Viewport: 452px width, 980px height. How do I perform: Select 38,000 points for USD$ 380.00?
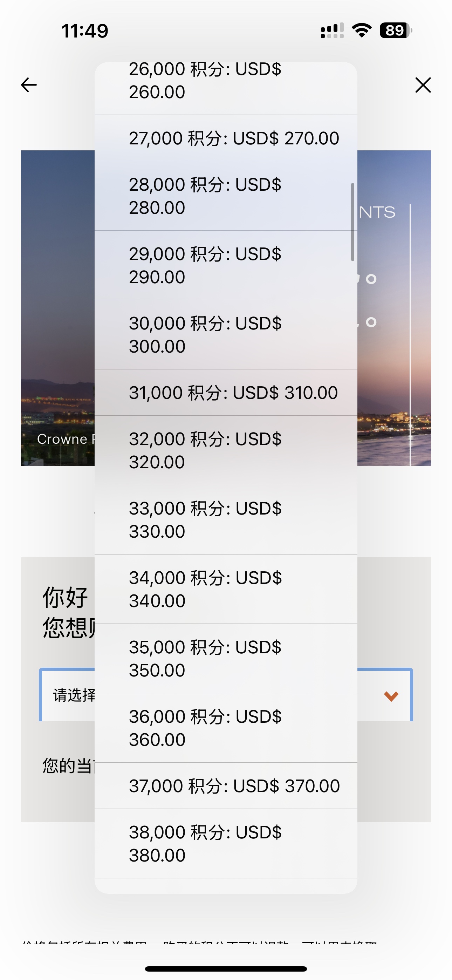point(226,844)
